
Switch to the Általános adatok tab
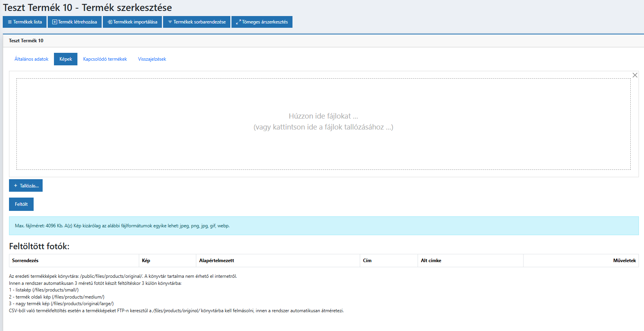point(31,59)
